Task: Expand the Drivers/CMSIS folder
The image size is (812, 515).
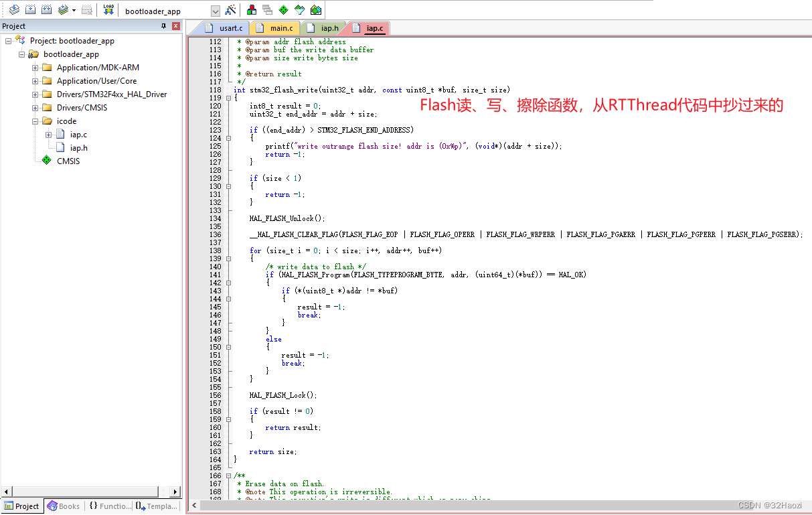Action: [x=35, y=108]
